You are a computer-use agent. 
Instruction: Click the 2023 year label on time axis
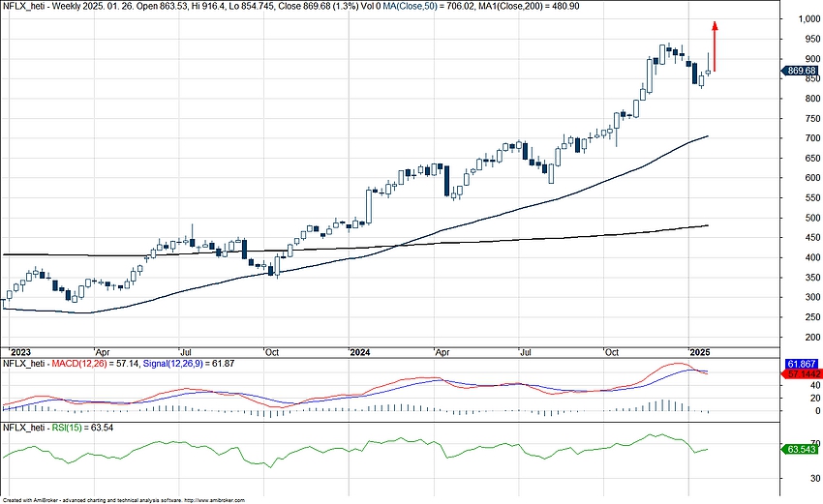(x=21, y=352)
